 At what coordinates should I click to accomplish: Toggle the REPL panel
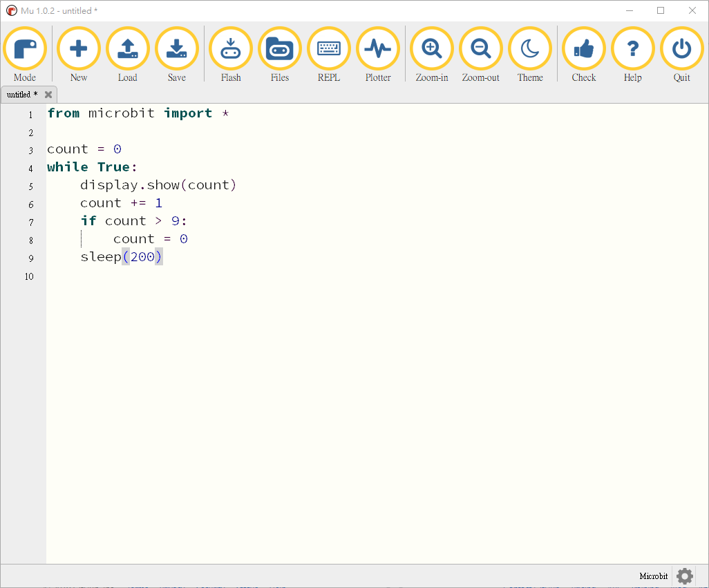pyautogui.click(x=329, y=49)
